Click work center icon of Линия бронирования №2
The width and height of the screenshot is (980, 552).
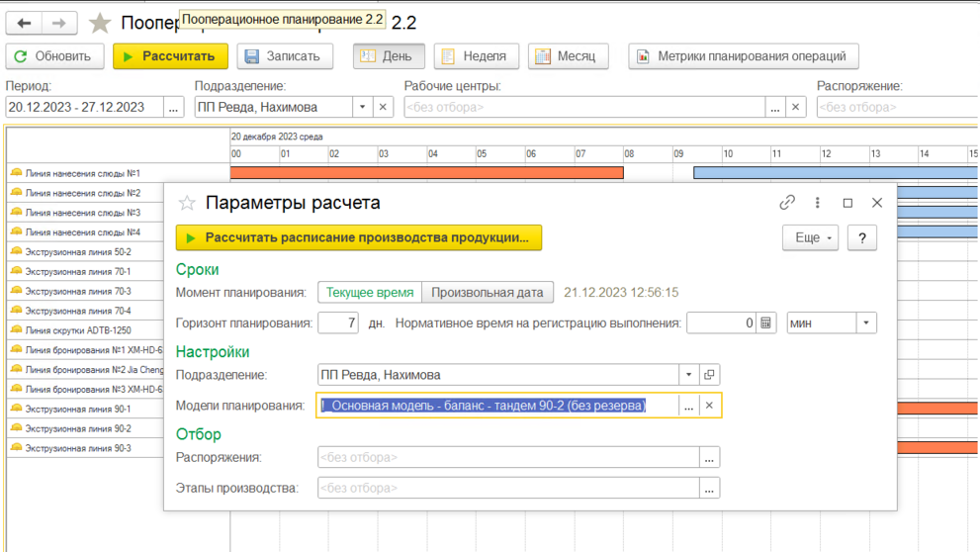(x=16, y=369)
